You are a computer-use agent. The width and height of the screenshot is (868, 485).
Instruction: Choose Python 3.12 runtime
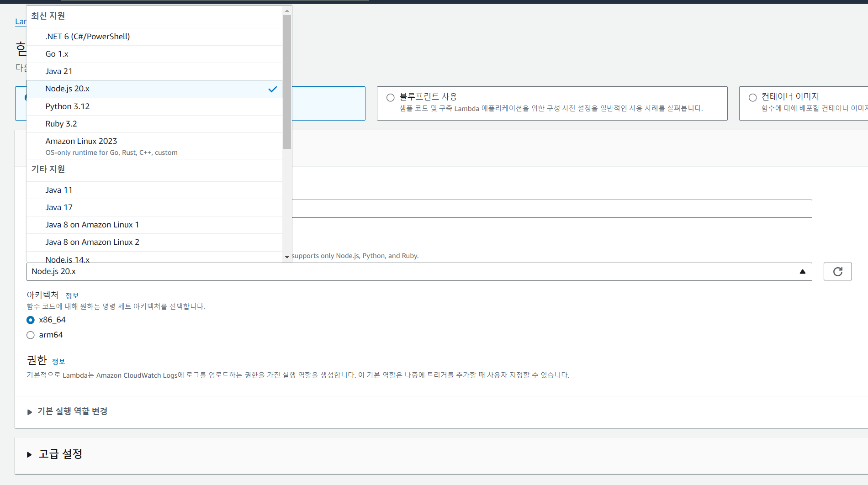pos(154,106)
